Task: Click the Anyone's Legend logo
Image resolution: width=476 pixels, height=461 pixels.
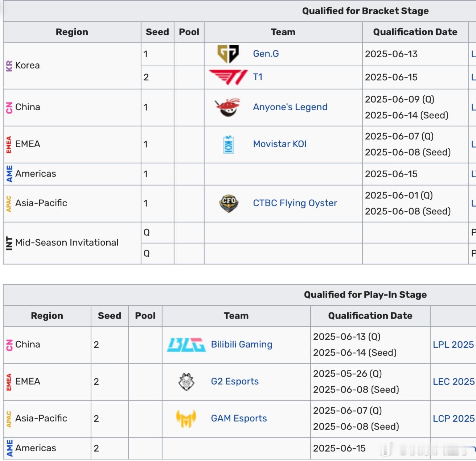Action: (x=227, y=107)
